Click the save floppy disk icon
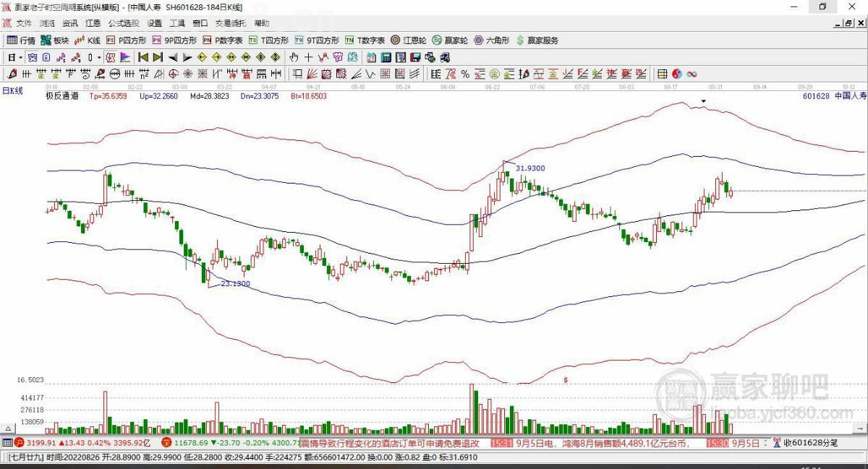 pos(414,57)
